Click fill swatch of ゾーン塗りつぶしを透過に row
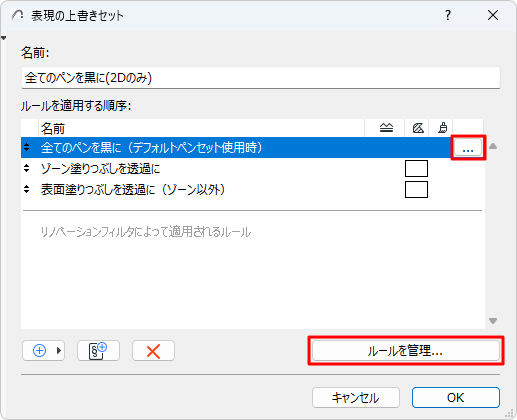Viewport: 517px width, 420px height. (x=416, y=169)
